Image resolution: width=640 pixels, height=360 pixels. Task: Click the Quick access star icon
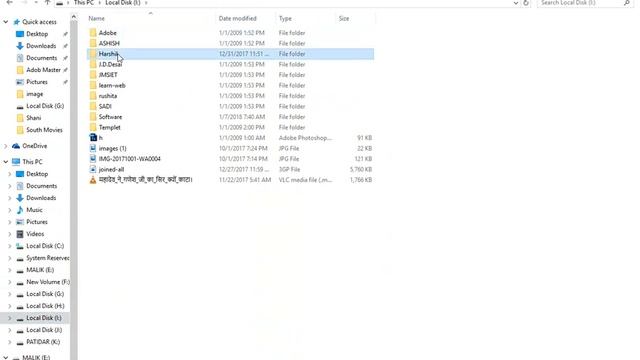click(x=17, y=22)
